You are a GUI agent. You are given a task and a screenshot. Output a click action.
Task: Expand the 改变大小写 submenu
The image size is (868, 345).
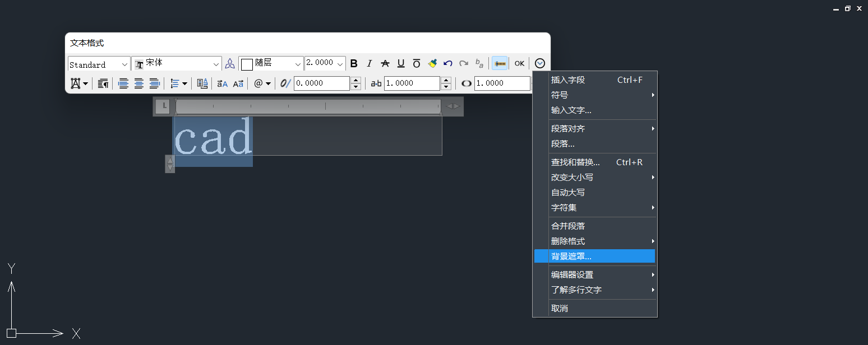[x=595, y=178]
